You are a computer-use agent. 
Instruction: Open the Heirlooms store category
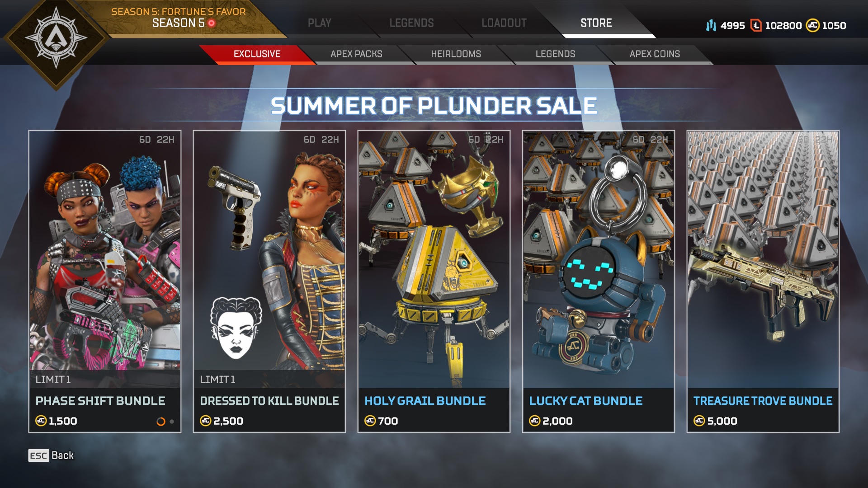pyautogui.click(x=456, y=54)
